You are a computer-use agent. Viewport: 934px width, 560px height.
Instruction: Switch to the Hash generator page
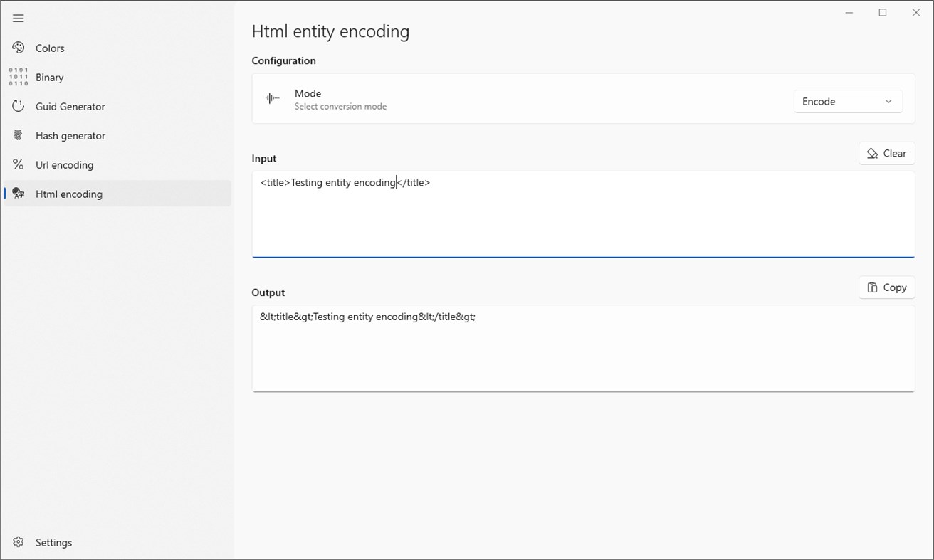click(70, 136)
